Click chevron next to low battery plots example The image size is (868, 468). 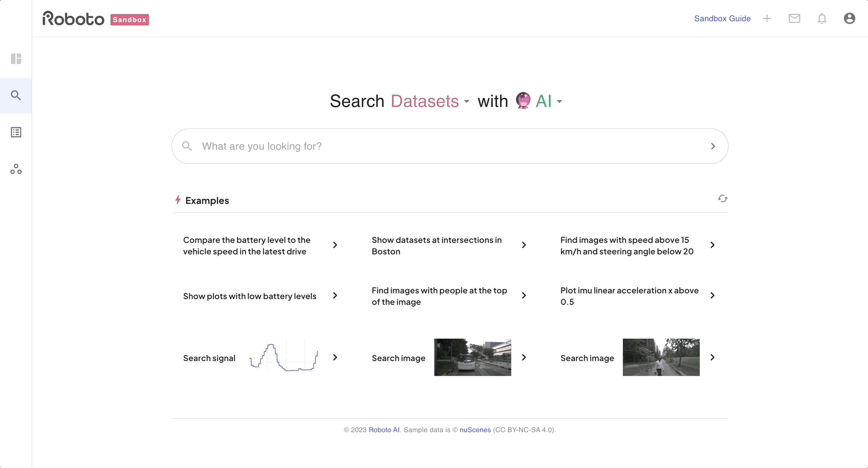click(335, 295)
